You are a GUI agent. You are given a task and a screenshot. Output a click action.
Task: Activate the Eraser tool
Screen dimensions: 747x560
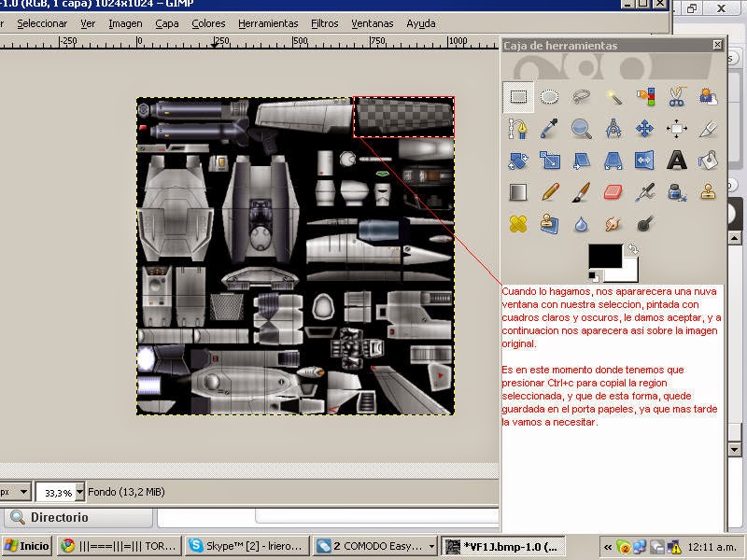pyautogui.click(x=613, y=192)
